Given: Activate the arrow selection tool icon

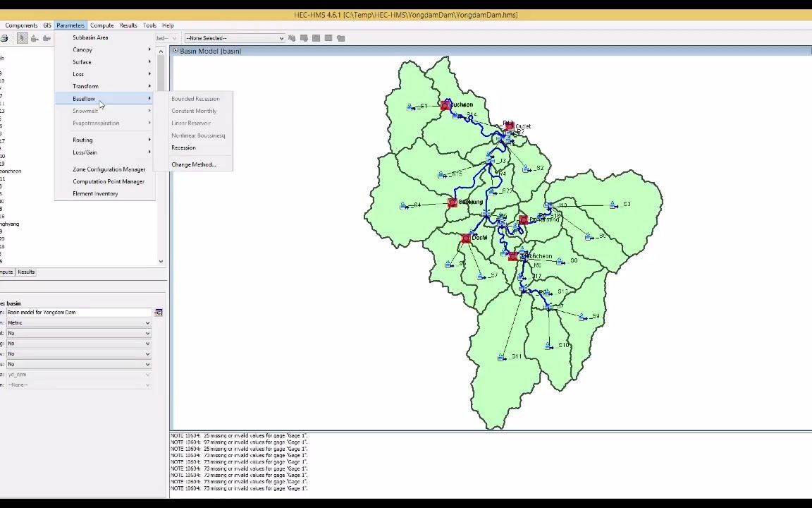Looking at the screenshot, I should point(21,38).
